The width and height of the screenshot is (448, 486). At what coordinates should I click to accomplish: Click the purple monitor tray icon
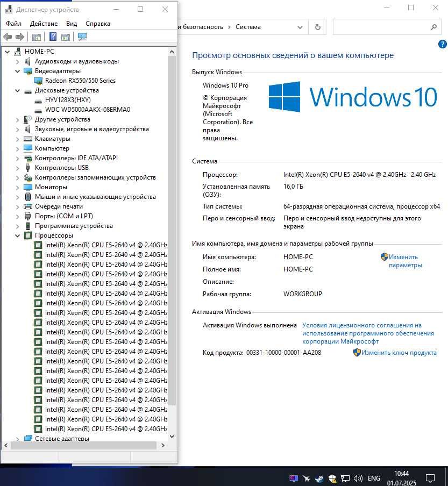[x=294, y=478]
